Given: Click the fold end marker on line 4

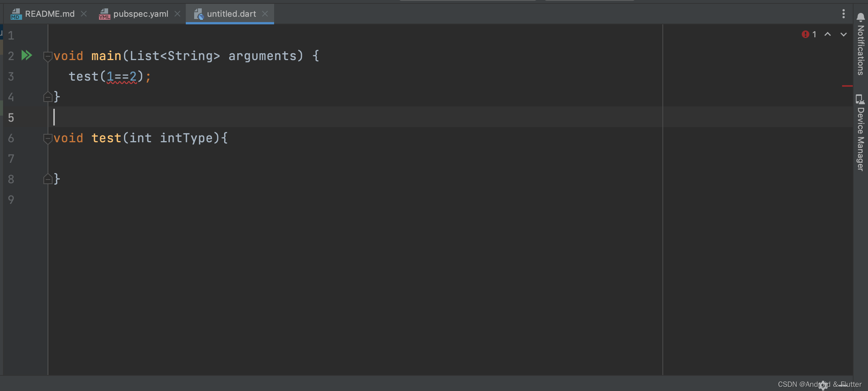Looking at the screenshot, I should [48, 97].
